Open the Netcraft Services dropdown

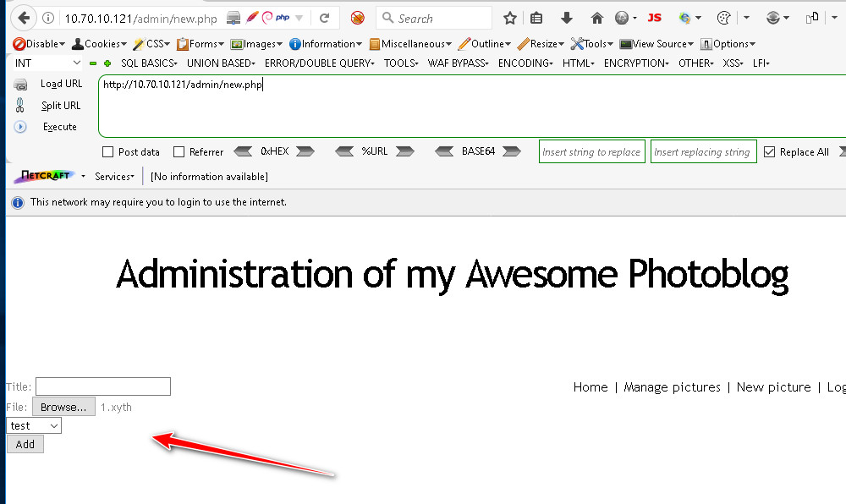(x=114, y=177)
